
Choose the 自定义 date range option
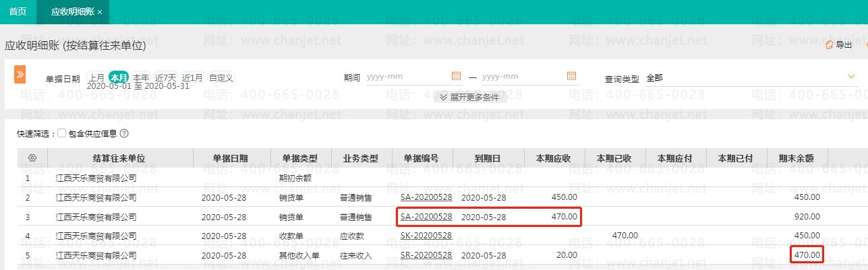point(221,77)
